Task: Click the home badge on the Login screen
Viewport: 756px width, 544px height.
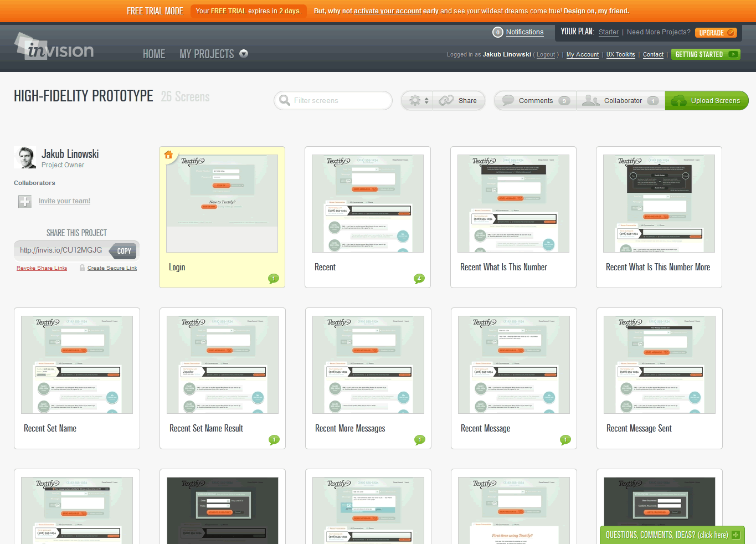Action: click(168, 155)
